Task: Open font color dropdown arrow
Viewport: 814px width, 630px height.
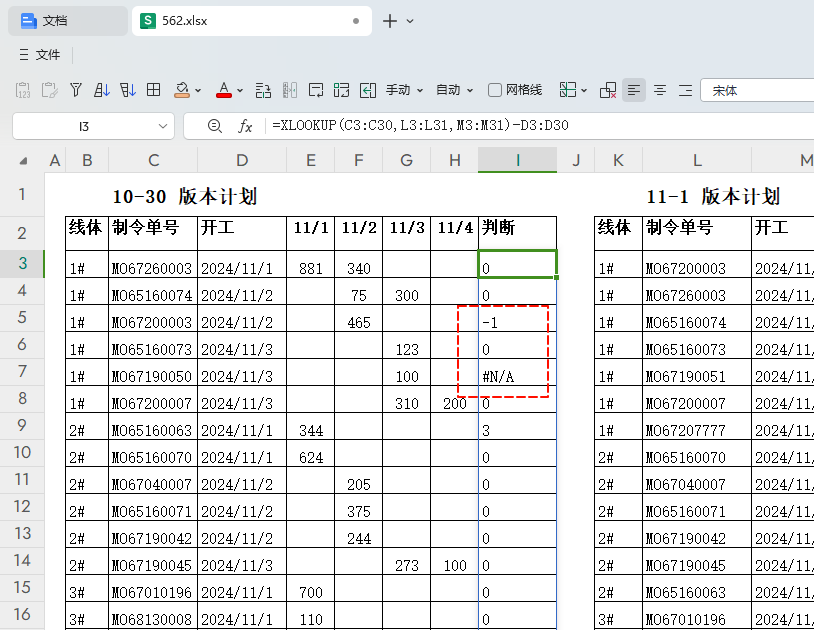Action: click(240, 91)
